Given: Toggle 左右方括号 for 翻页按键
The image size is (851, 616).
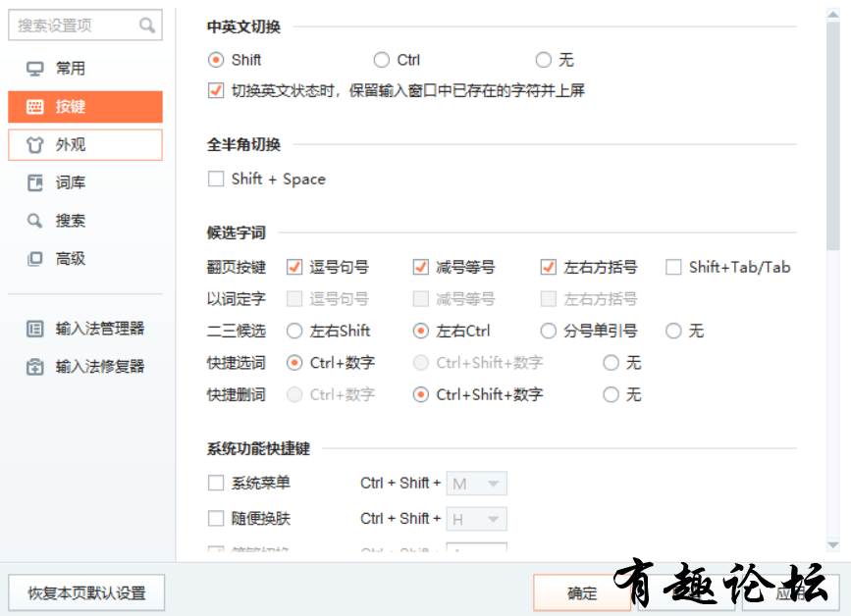Looking at the screenshot, I should click(x=548, y=267).
